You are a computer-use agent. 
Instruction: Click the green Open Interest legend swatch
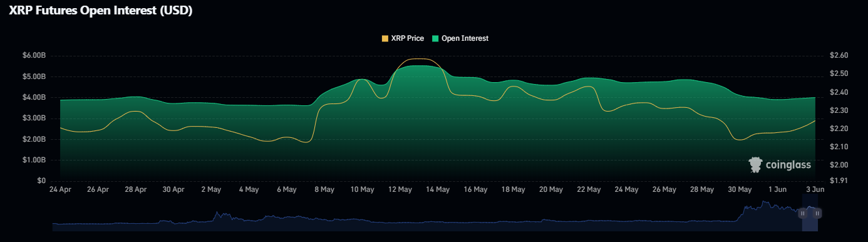click(435, 38)
